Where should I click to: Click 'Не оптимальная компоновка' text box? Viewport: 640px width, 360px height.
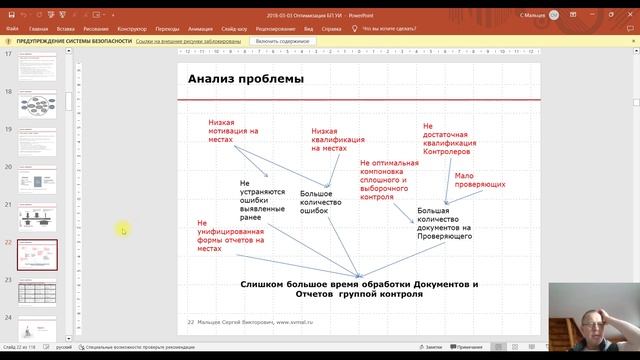389,180
